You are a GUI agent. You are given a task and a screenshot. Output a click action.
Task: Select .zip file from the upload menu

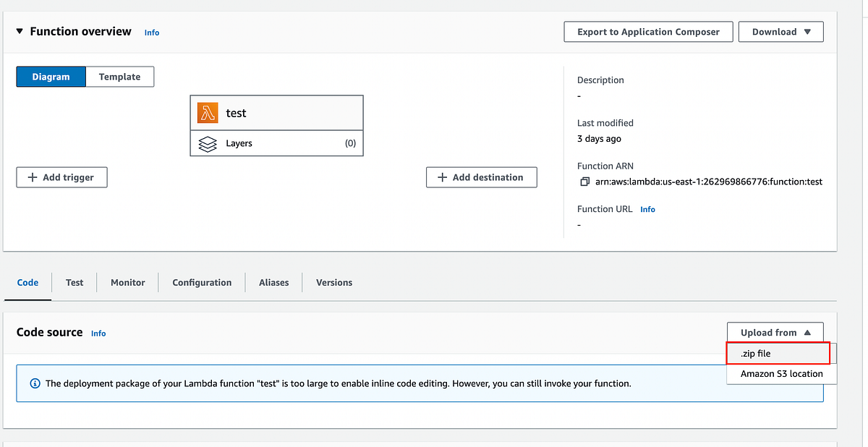tap(778, 353)
